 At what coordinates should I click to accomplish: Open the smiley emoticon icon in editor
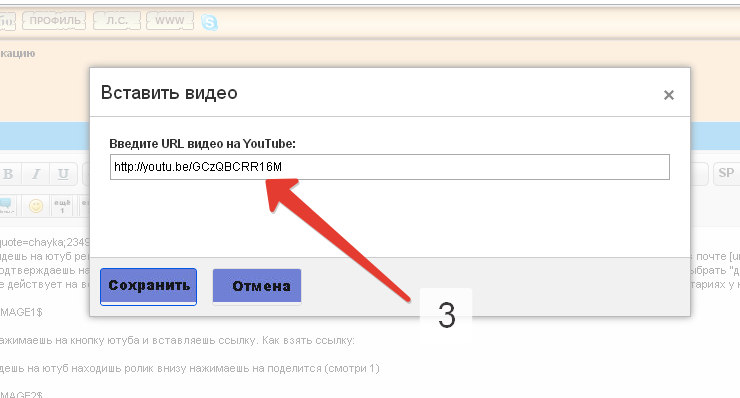pyautogui.click(x=36, y=206)
